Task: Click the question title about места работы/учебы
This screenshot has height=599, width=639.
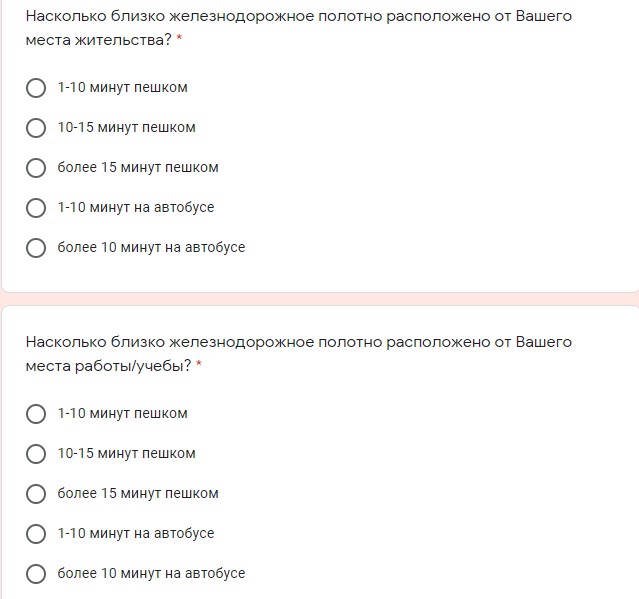Action: [x=299, y=354]
